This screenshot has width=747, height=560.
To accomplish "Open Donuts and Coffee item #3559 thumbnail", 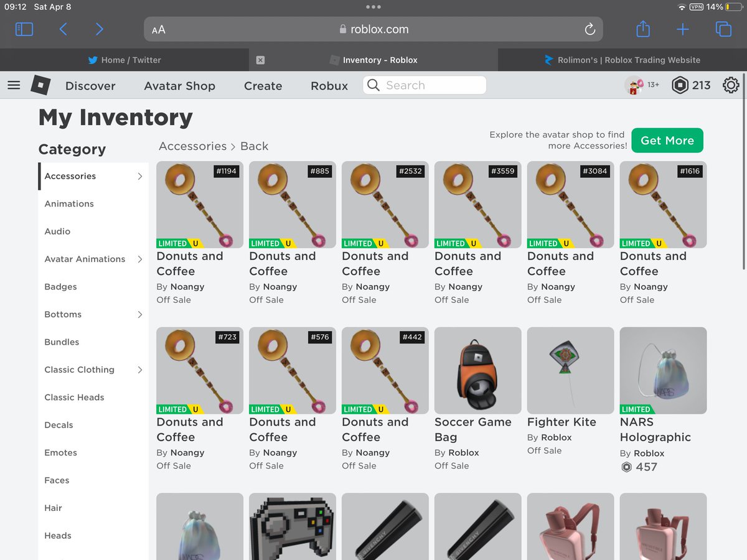I will (478, 205).
